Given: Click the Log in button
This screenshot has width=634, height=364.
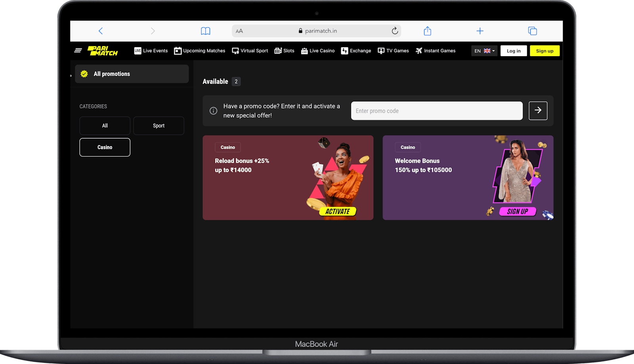Looking at the screenshot, I should pos(514,51).
